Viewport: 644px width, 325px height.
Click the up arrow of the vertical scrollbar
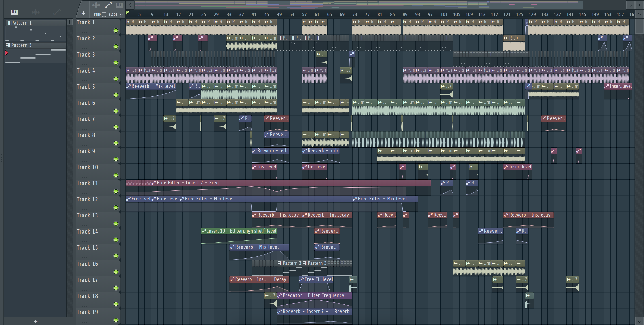coord(639,14)
